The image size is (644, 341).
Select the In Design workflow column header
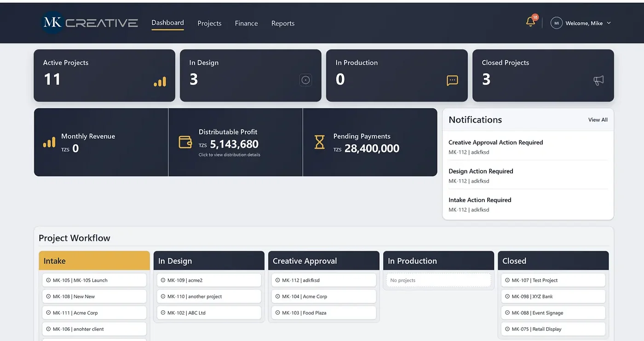tap(209, 261)
